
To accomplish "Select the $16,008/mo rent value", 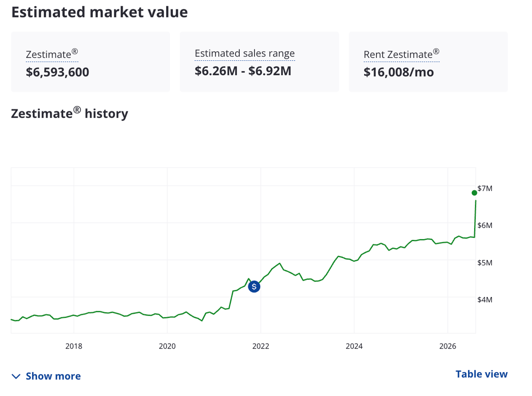I will click(x=399, y=72).
